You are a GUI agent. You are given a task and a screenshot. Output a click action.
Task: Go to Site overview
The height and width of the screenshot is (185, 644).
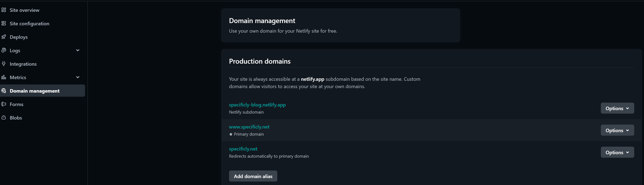coord(24,10)
